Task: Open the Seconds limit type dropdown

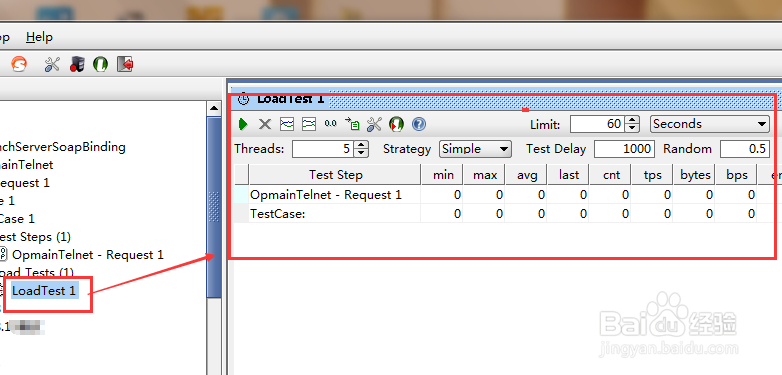Action: click(710, 124)
